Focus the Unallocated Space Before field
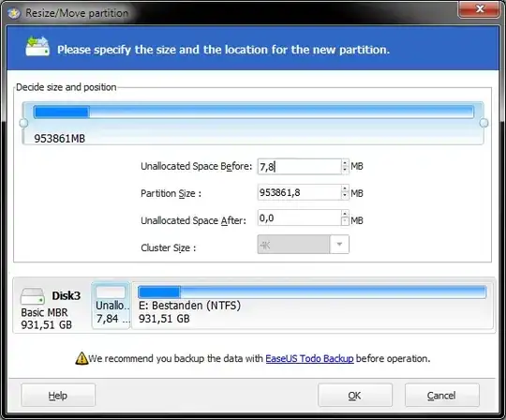The image size is (506, 420). tap(300, 167)
